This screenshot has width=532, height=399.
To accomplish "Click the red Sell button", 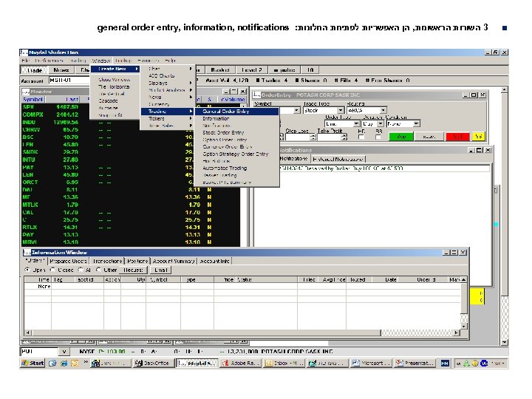I will (x=457, y=137).
